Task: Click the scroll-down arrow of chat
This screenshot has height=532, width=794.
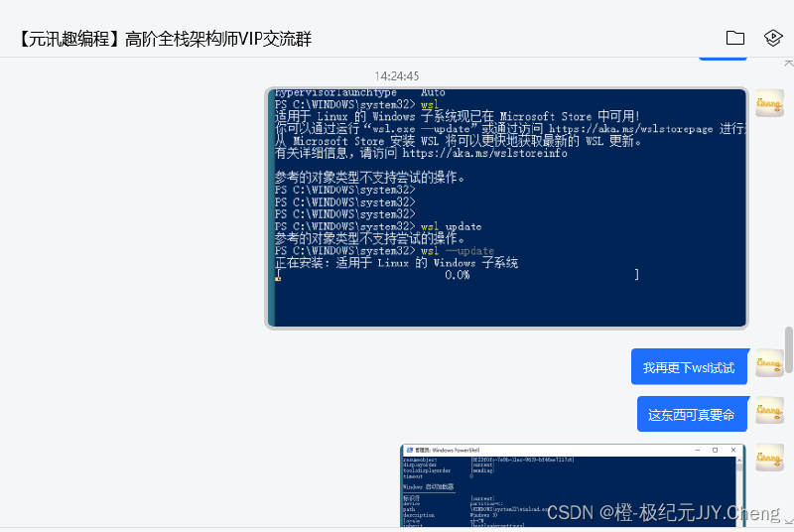Action: pos(788,521)
